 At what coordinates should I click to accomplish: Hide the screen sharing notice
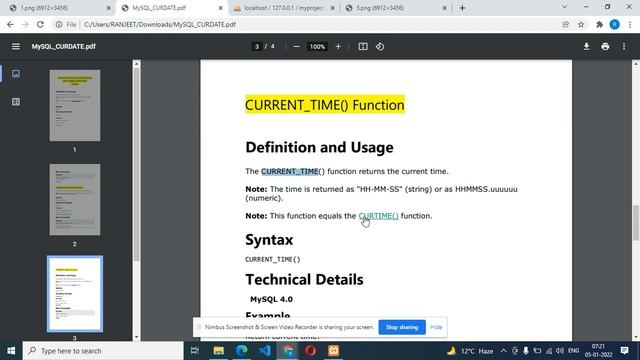436,327
